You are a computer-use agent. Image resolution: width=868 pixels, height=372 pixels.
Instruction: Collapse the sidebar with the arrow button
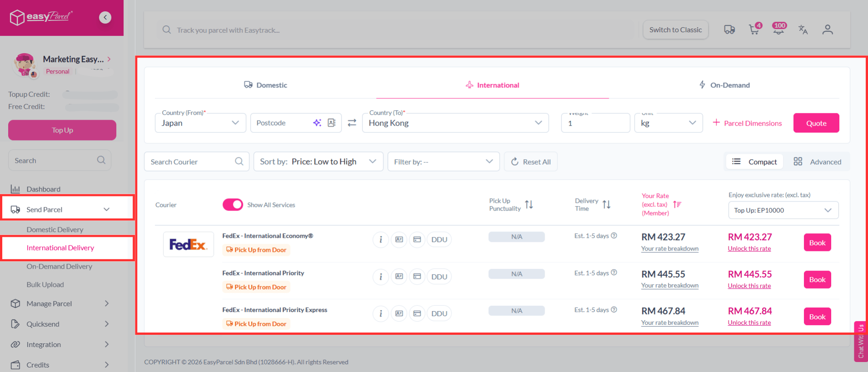coord(105,18)
